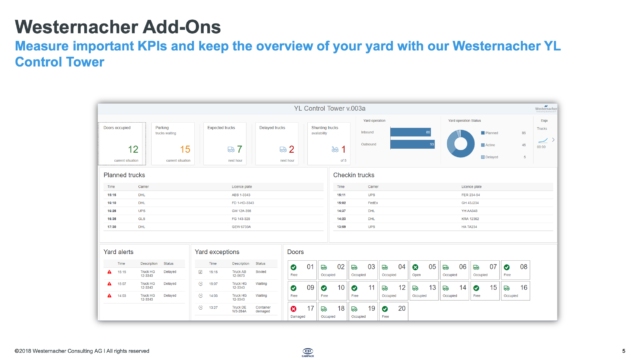Select the check icon on door 15

pyautogui.click(x=476, y=288)
